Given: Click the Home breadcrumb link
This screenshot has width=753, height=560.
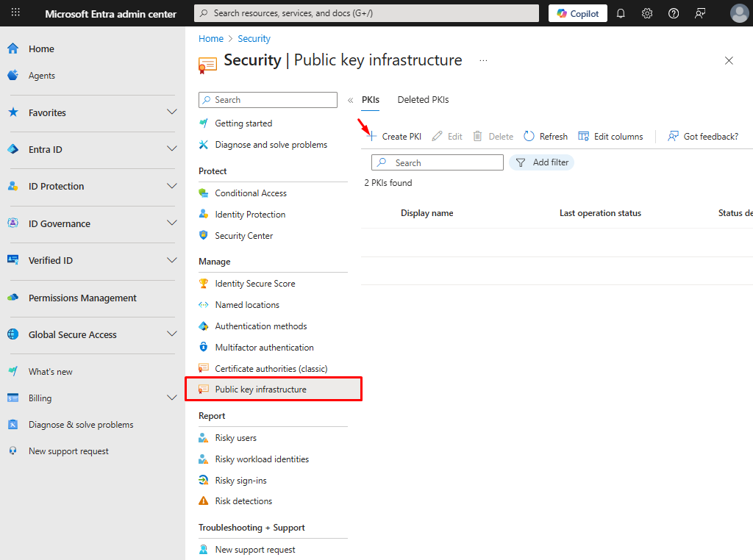Looking at the screenshot, I should [211, 38].
